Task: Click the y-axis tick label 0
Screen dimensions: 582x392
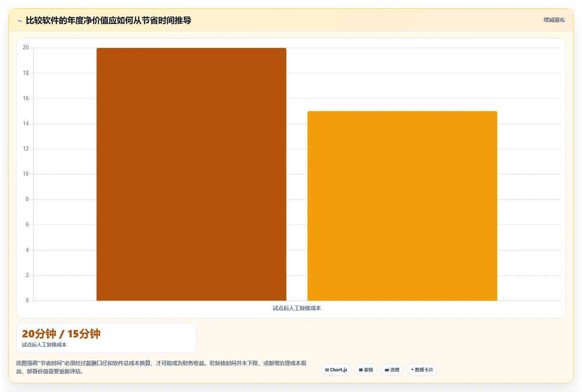Action: point(27,300)
